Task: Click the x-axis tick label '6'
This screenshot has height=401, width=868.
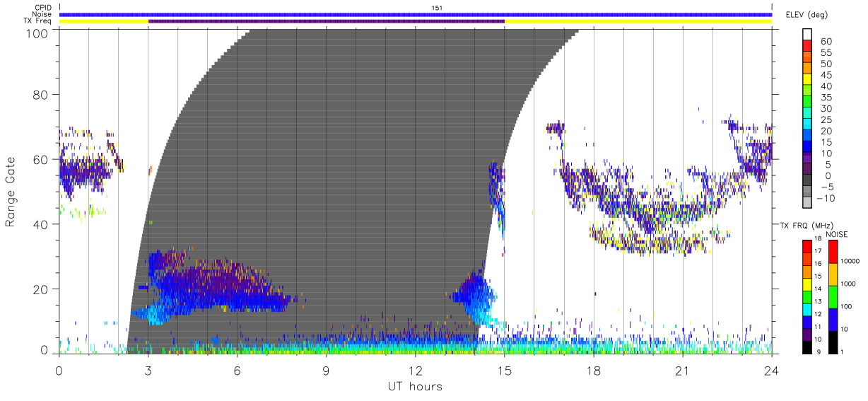Action: tap(237, 370)
